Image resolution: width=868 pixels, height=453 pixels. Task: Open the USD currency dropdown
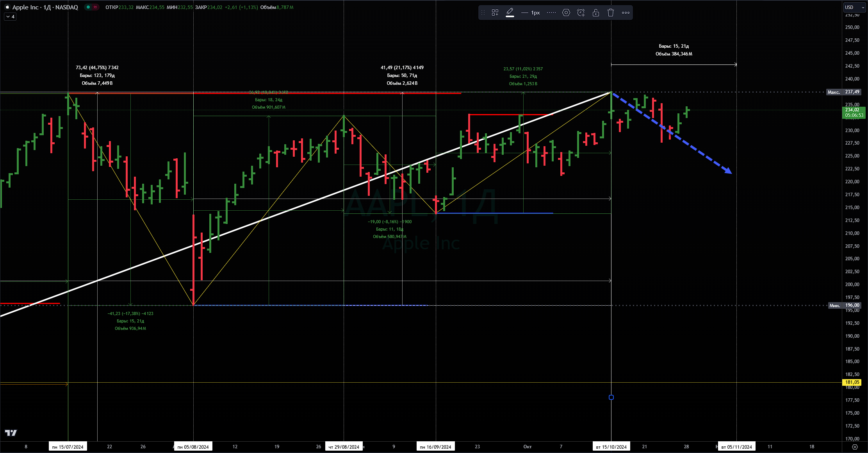point(854,7)
